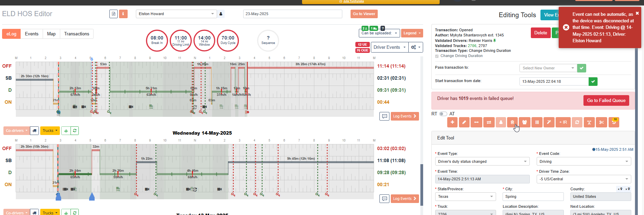Click the 14:00 14 Hr Window gauge
Image resolution: width=644 pixels, height=215 pixels.
click(204, 41)
